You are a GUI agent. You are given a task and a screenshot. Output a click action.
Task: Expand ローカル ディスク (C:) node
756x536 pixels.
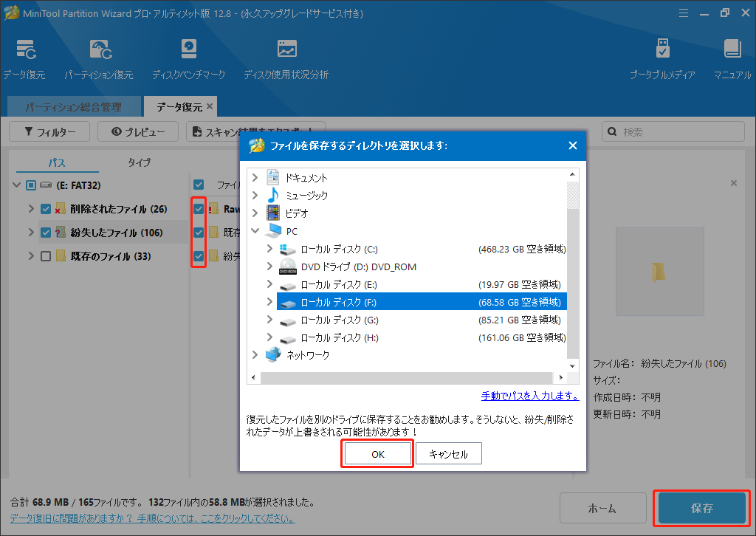tap(269, 249)
